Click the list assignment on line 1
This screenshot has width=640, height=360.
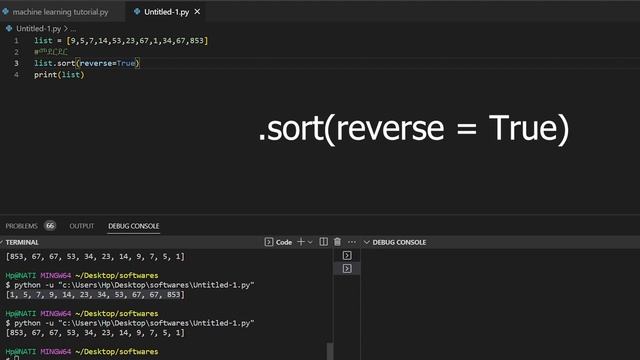click(x=121, y=40)
